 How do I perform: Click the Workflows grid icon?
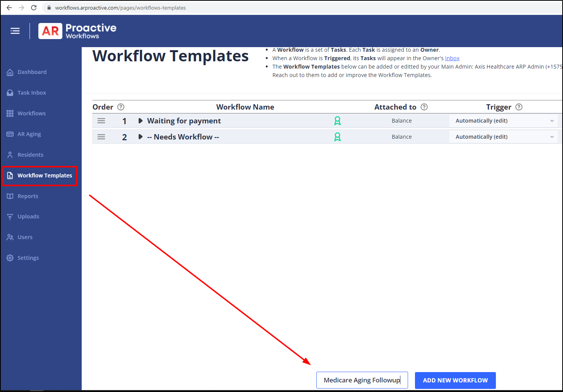coord(10,113)
